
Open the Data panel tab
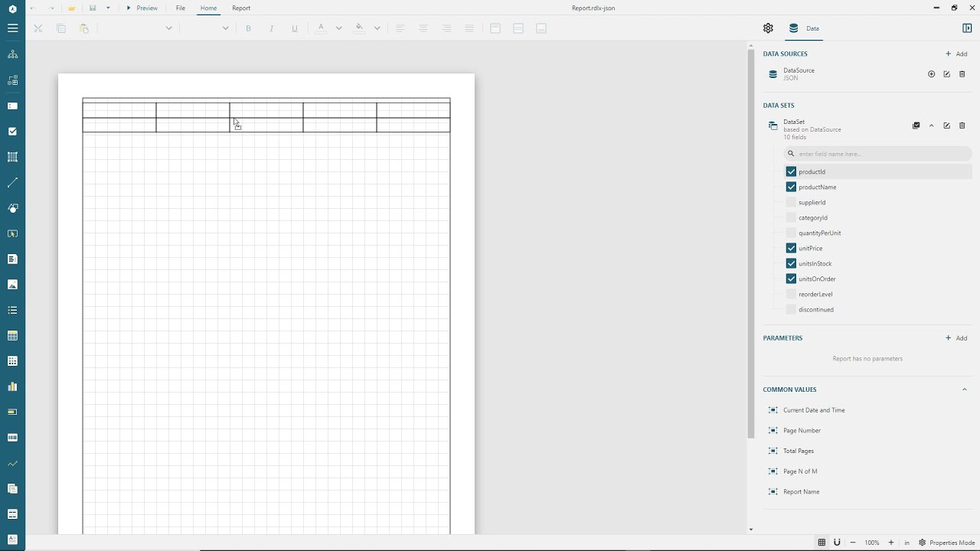[803, 28]
